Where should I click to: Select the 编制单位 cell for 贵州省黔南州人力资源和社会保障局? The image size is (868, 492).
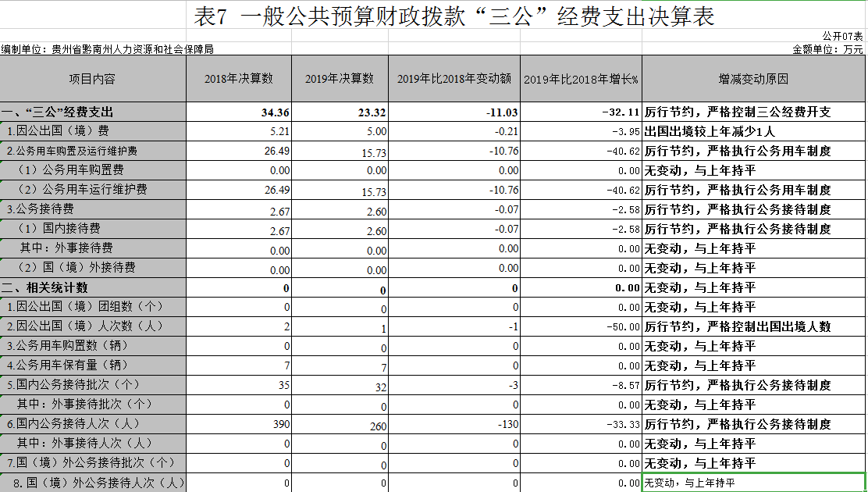(x=108, y=49)
